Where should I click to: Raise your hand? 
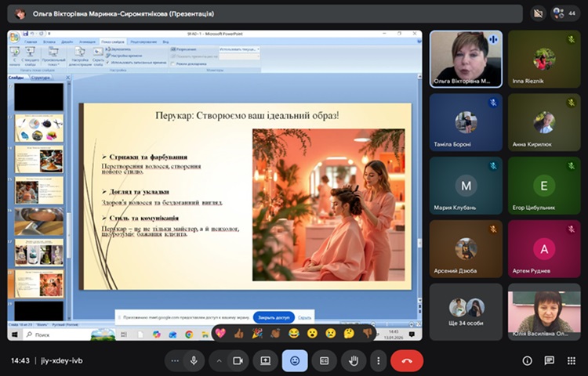click(352, 360)
